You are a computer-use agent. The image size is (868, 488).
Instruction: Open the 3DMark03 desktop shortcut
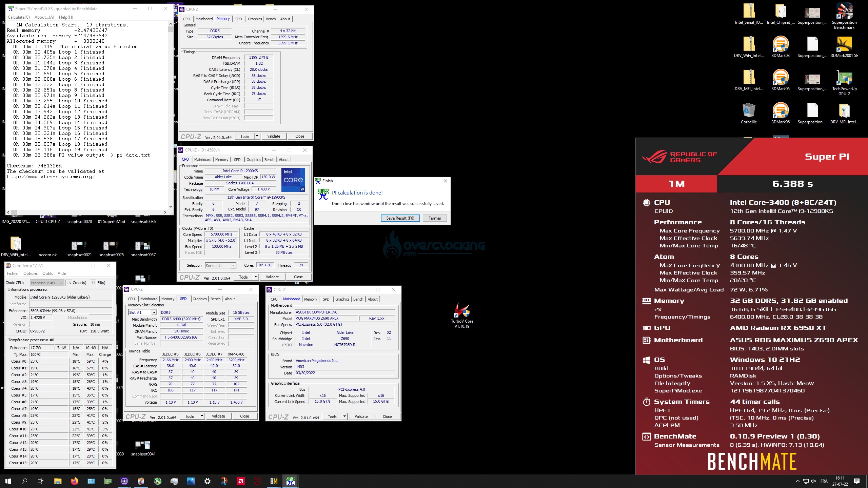pos(781,47)
